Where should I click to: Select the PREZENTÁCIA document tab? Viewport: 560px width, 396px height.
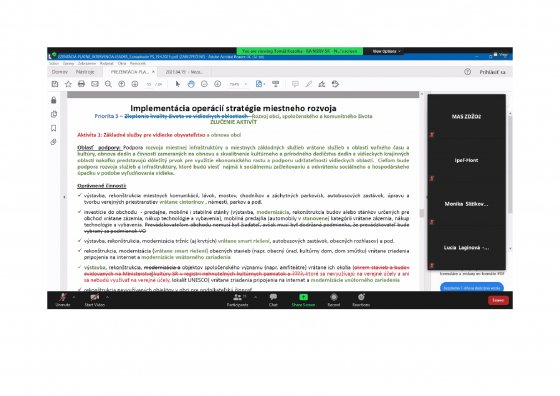click(129, 72)
